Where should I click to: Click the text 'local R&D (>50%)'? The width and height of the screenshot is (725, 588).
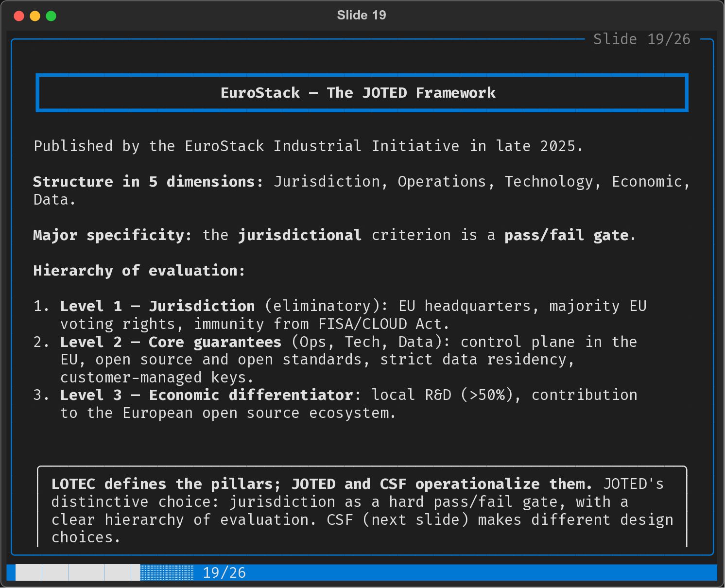(442, 395)
